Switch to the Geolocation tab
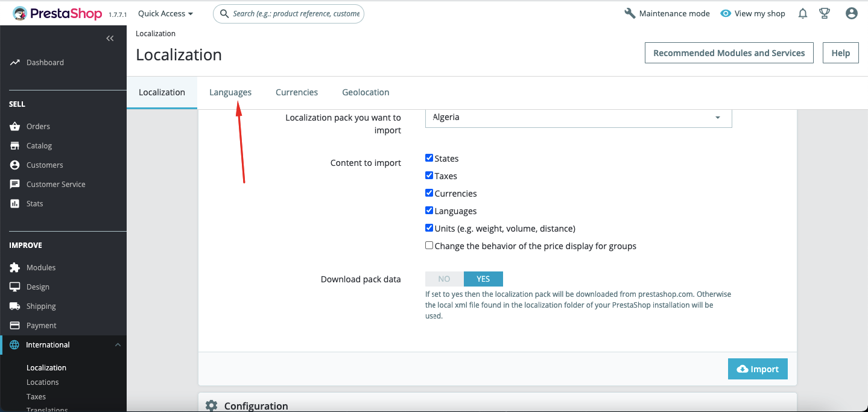Image resolution: width=868 pixels, height=412 pixels. (366, 92)
